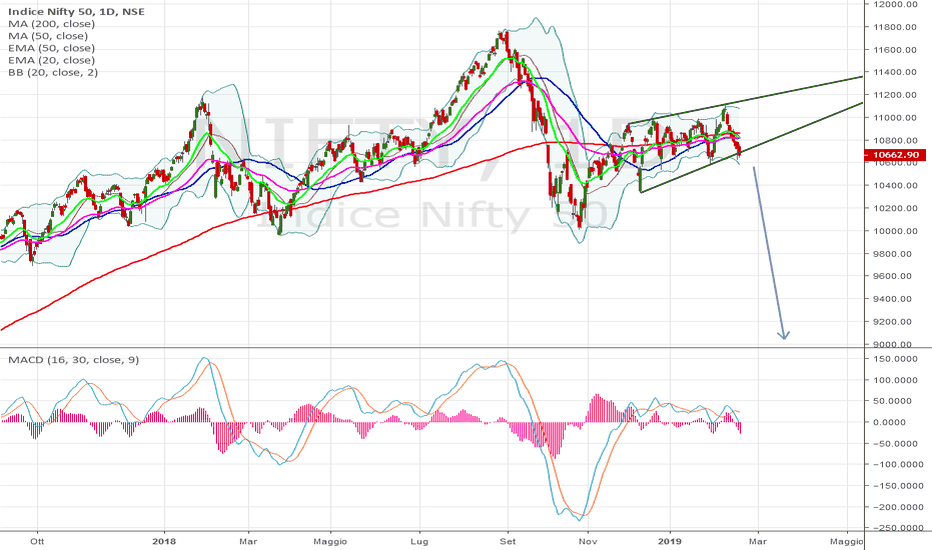
Task: Click the 'Mar' label right after 2018
Action: click(x=248, y=542)
